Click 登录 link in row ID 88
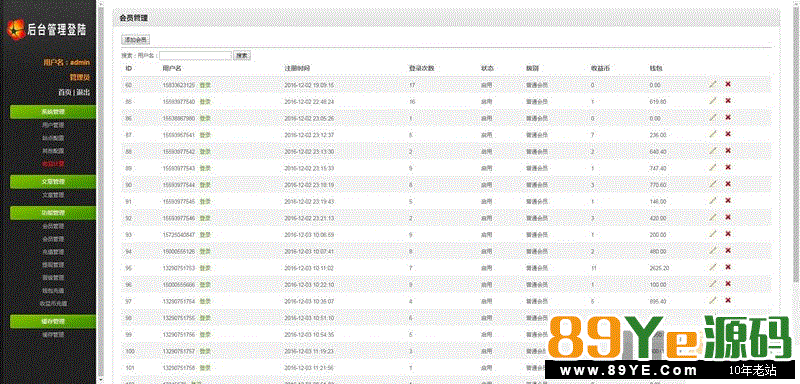 205,151
